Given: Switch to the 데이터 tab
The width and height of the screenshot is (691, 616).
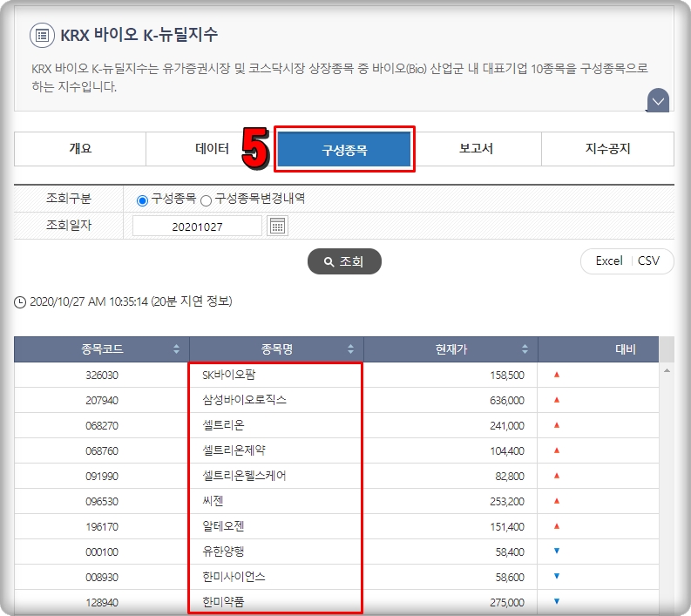Looking at the screenshot, I should pyautogui.click(x=212, y=148).
